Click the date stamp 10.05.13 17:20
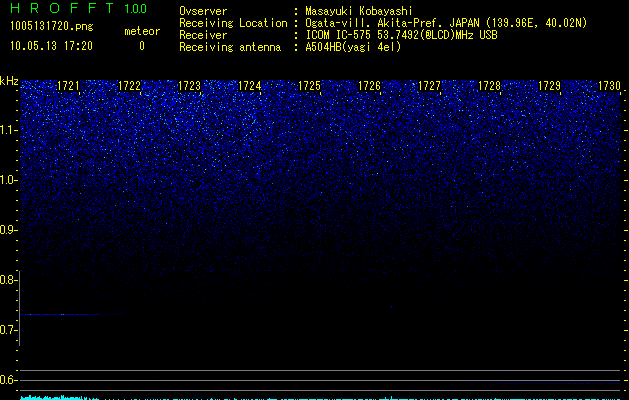 [x=51, y=46]
